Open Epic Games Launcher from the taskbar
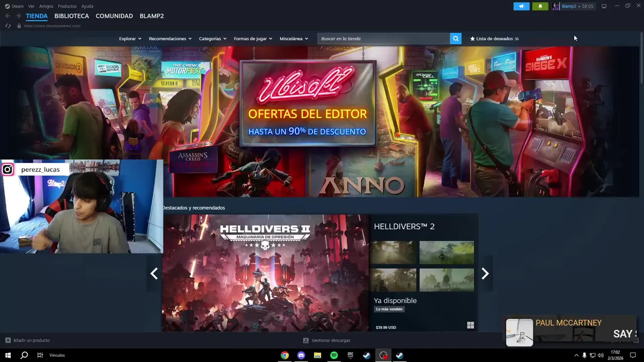This screenshot has height=362, width=644. point(350,355)
